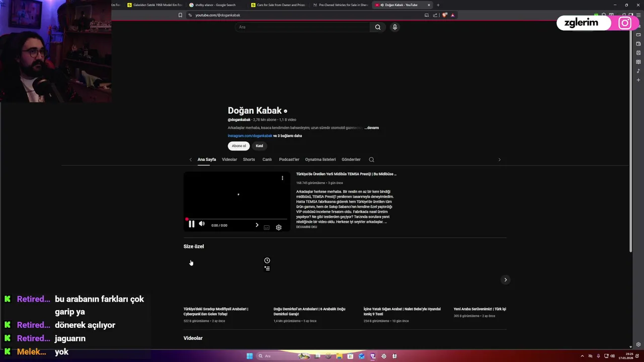The width and height of the screenshot is (644, 362).
Task: Open the Podcast'ler tab
Action: coord(289,159)
